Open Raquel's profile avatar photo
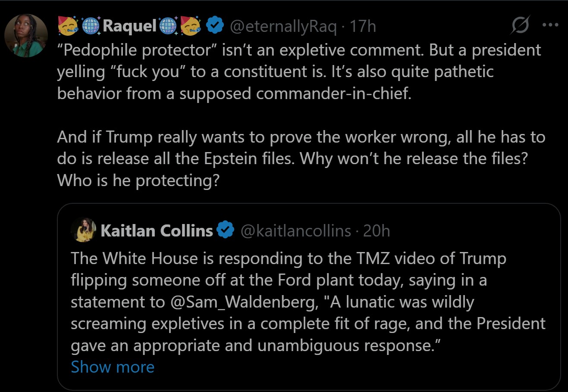 pyautogui.click(x=26, y=36)
